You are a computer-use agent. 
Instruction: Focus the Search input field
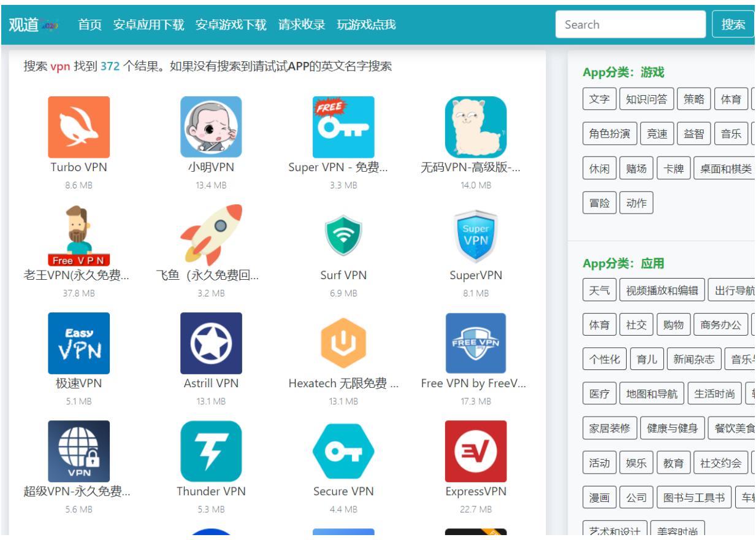click(631, 25)
